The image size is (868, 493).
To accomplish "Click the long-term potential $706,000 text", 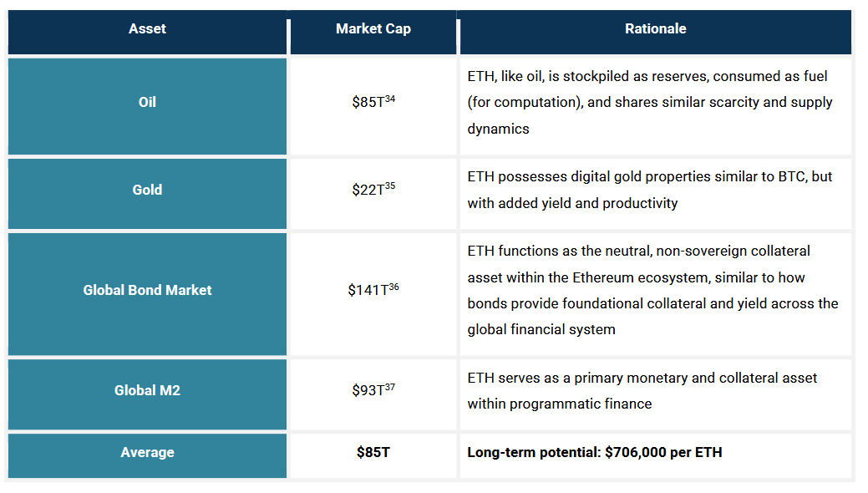I will (x=595, y=453).
